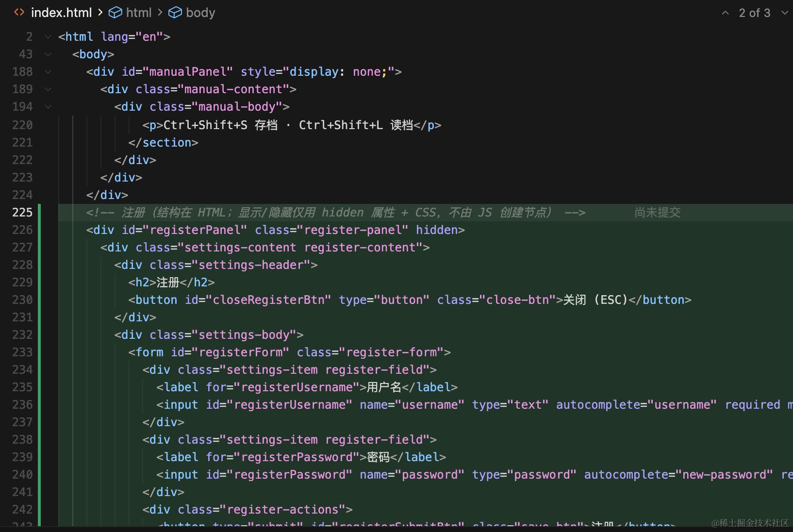This screenshot has height=532, width=793.
Task: Click registerPassword for-attribute on line 239
Action: 297,457
